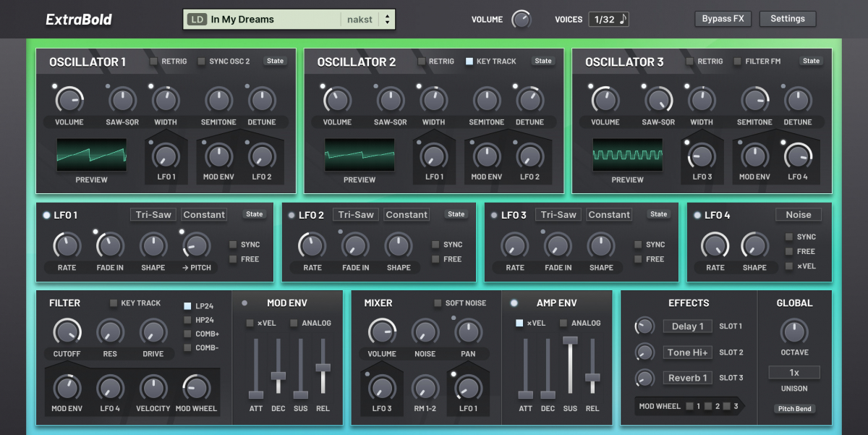Open the LFO 4 Noise waveform dropdown
The width and height of the screenshot is (868, 435).
[x=798, y=214]
